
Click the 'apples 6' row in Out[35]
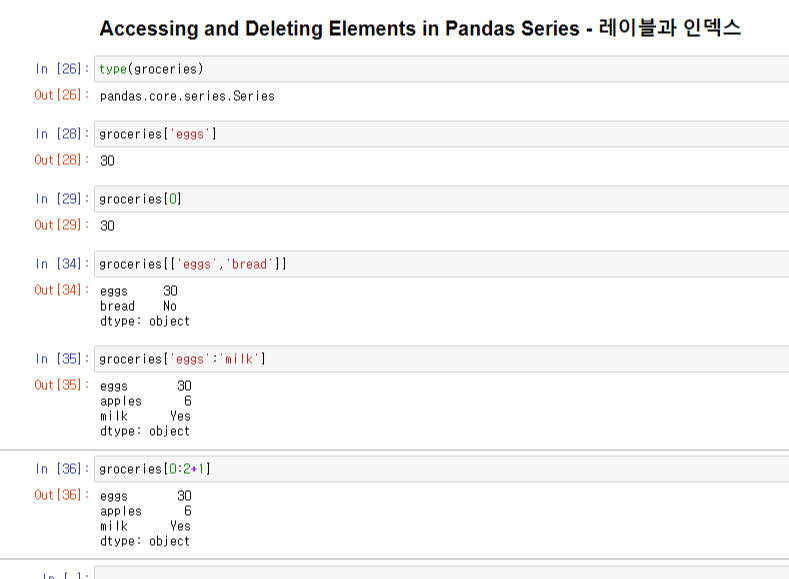(x=146, y=401)
